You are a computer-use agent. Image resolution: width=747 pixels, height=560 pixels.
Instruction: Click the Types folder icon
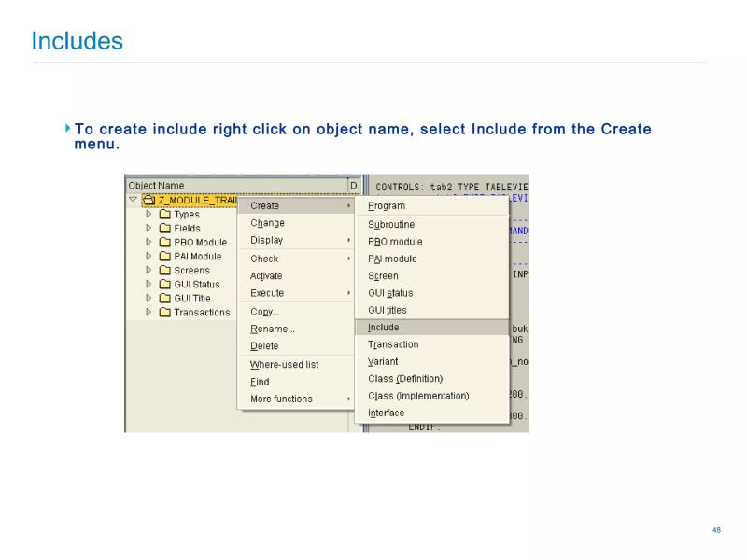(165, 215)
